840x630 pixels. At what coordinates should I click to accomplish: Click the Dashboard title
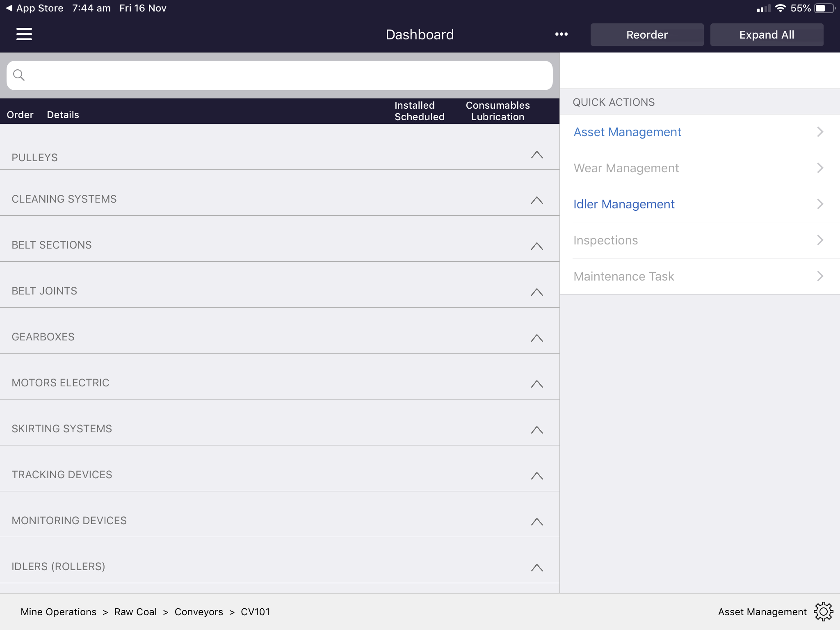click(x=420, y=34)
